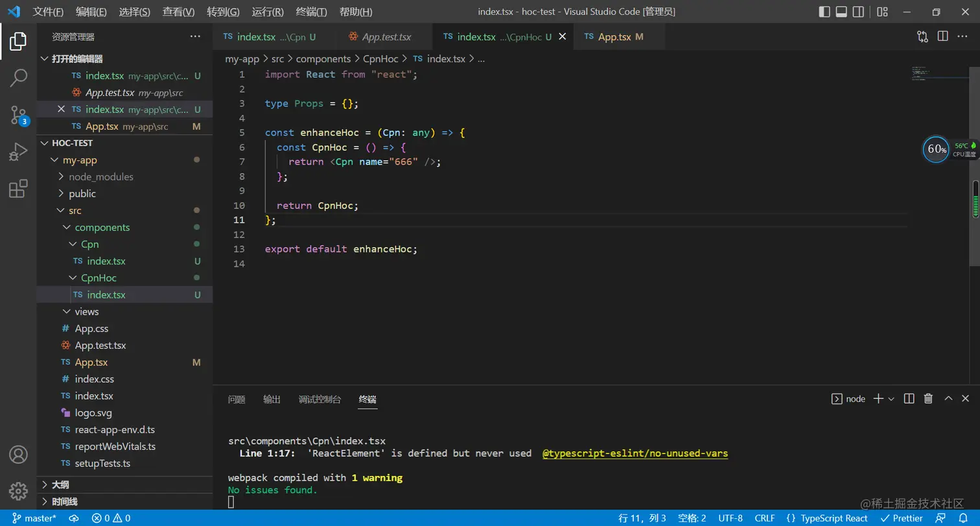980x526 pixels.
Task: Open the Accounts icon in activity bar
Action: (18, 455)
